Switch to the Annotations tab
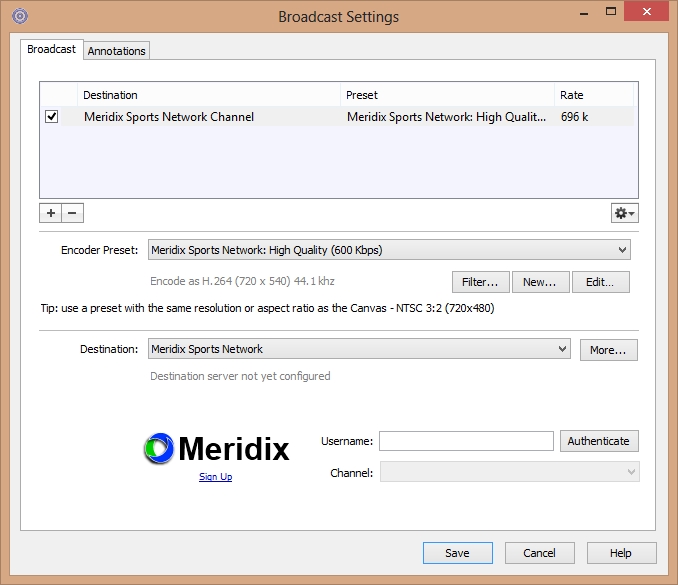678x585 pixels. pyautogui.click(x=117, y=51)
